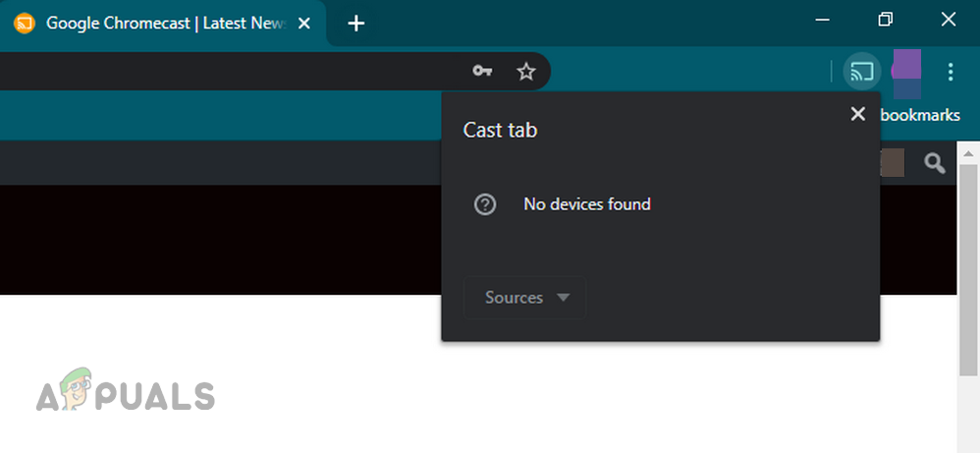The image size is (980, 453).
Task: Open saved passwords key icon
Action: [x=482, y=72]
